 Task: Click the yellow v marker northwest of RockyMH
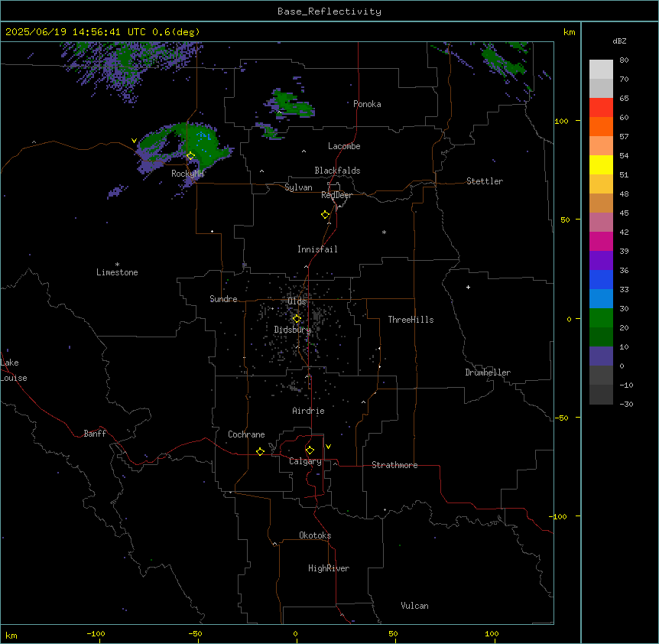pyautogui.click(x=134, y=141)
